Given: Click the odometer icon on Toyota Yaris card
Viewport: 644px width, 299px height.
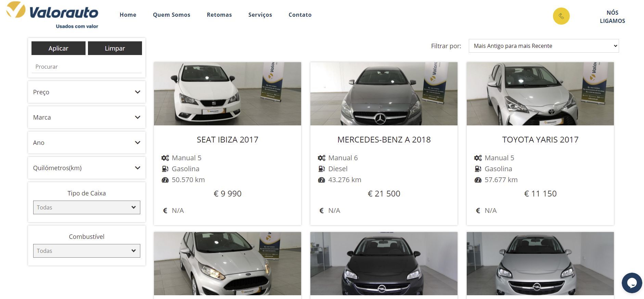Looking at the screenshot, I should tap(478, 180).
